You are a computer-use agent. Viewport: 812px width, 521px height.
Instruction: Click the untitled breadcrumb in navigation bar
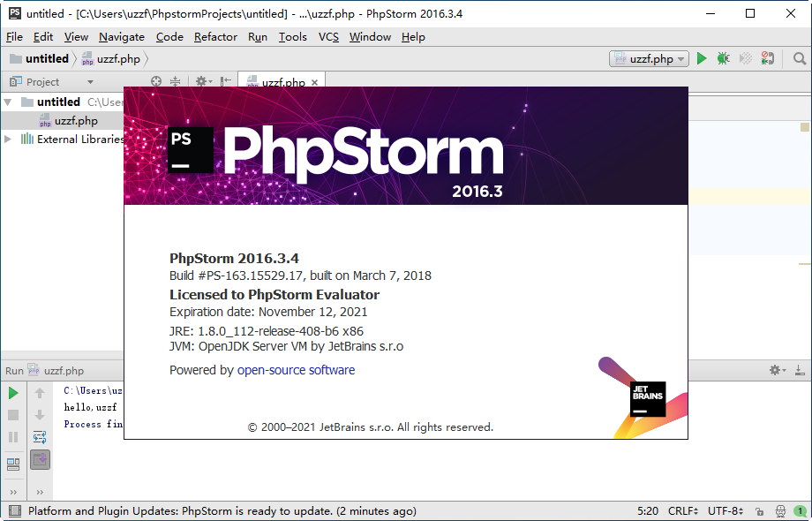tap(40, 58)
